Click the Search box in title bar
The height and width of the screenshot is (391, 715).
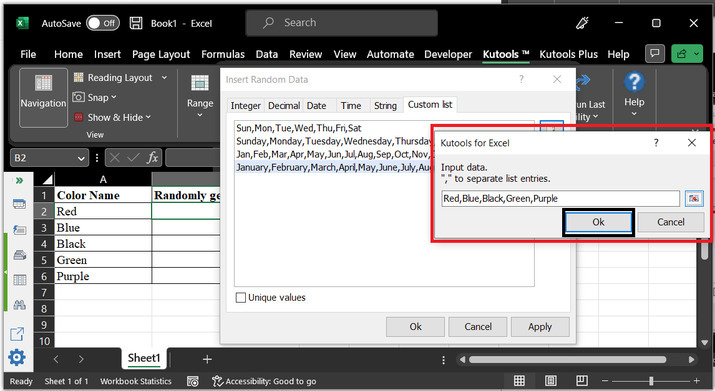click(x=341, y=23)
